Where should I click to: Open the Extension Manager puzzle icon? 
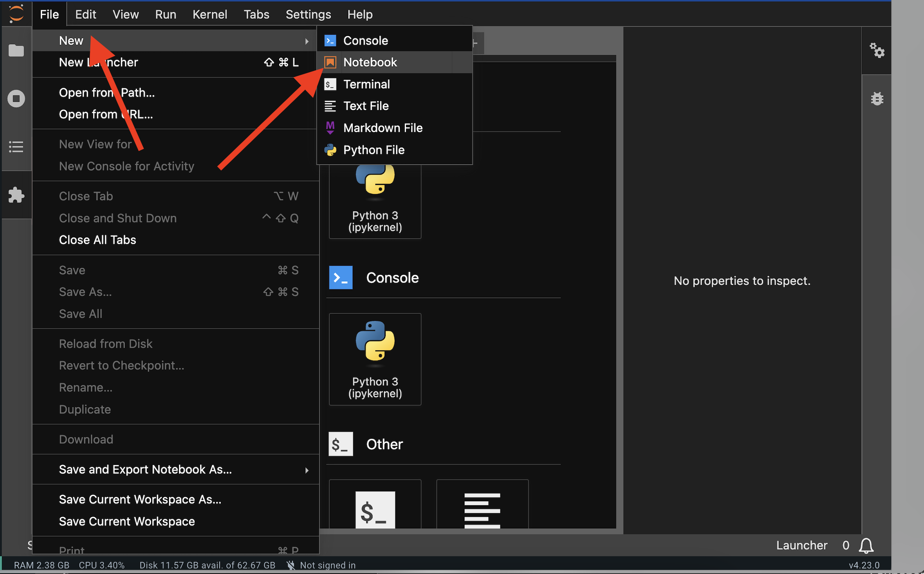pyautogui.click(x=16, y=195)
